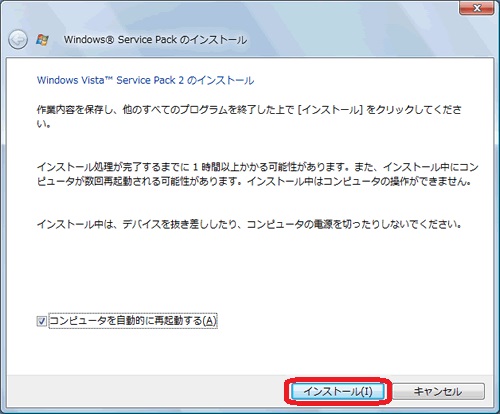Viewport: 500px width, 414px height.
Task: Click the trailing い。 on the first paragraph's second line
Action: (x=44, y=124)
